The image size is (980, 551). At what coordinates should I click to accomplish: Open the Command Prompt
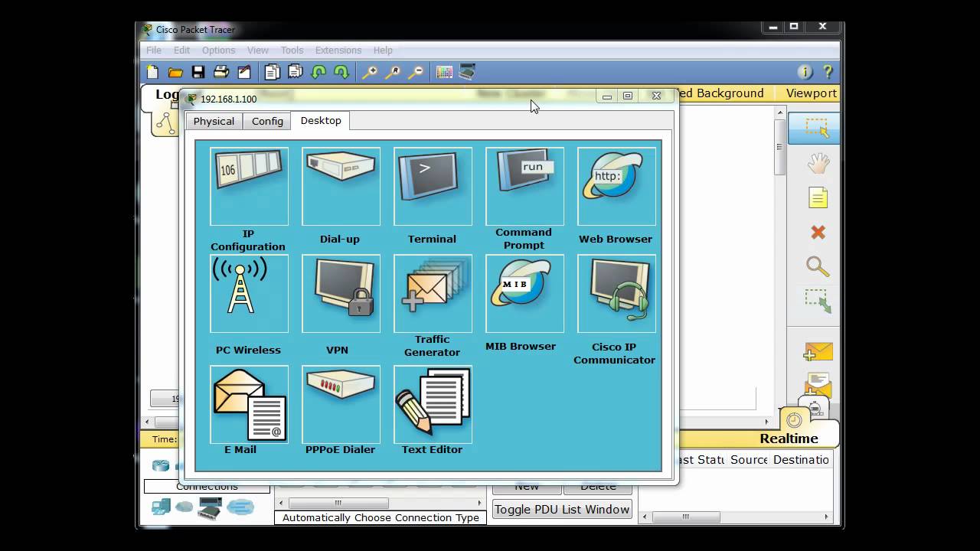(x=524, y=187)
